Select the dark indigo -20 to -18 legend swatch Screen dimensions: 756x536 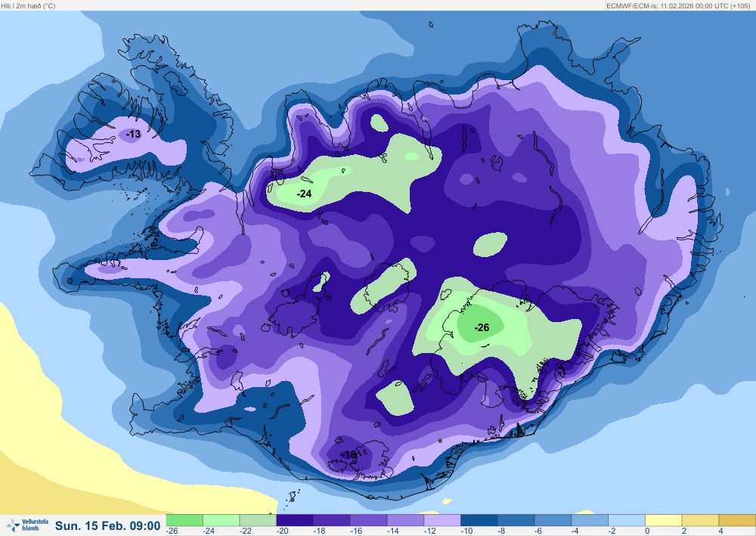(295, 520)
